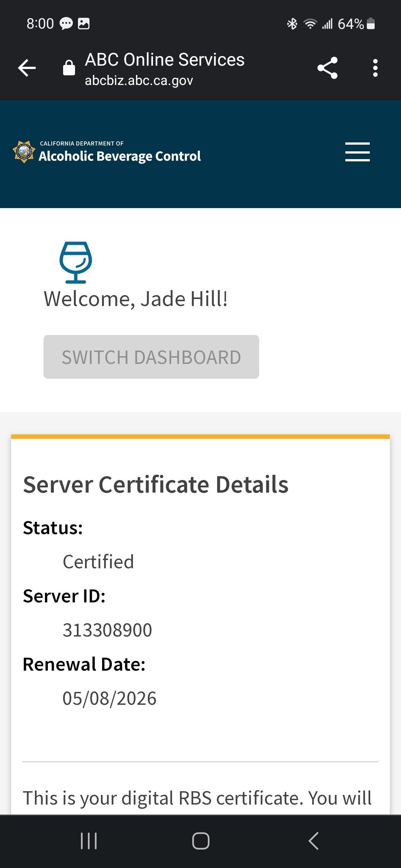Open Android recent apps button
The height and width of the screenshot is (868, 401).
click(x=89, y=841)
